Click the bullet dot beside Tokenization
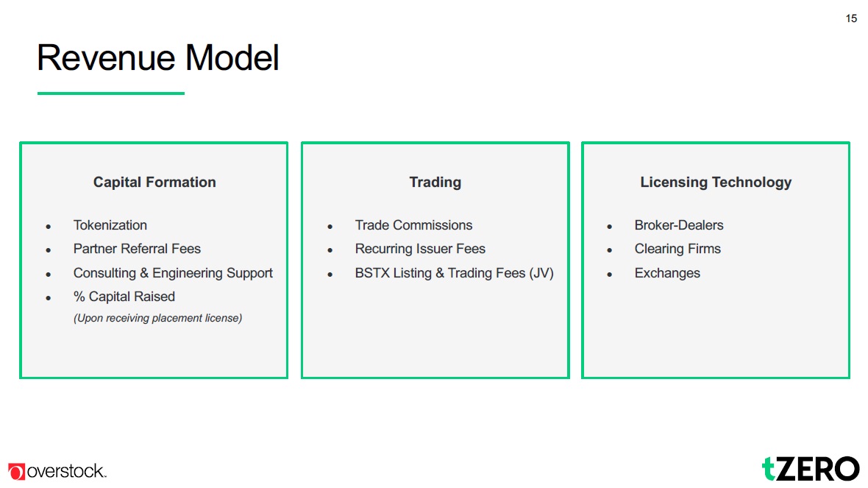 49,227
